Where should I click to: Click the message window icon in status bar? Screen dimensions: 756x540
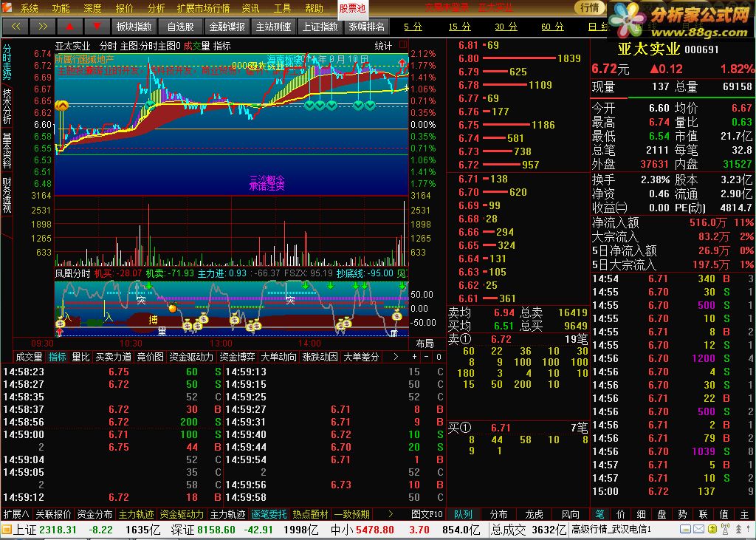point(685,529)
